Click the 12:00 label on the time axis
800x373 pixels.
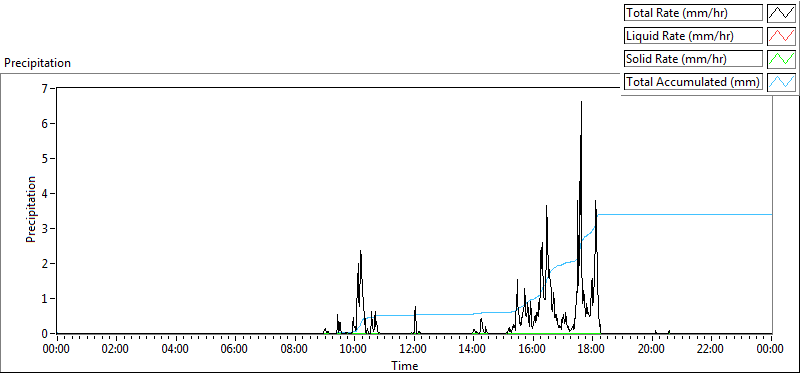[414, 350]
